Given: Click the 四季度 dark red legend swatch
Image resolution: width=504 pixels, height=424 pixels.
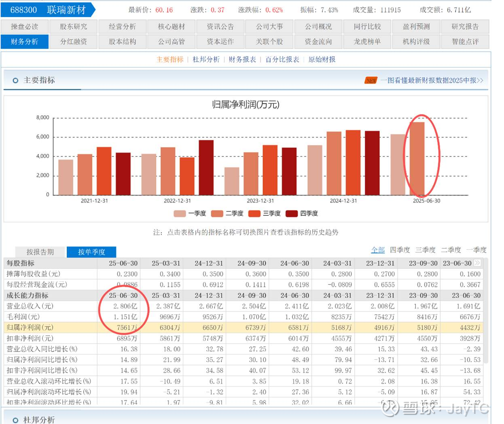Looking at the screenshot, I should pyautogui.click(x=292, y=213).
